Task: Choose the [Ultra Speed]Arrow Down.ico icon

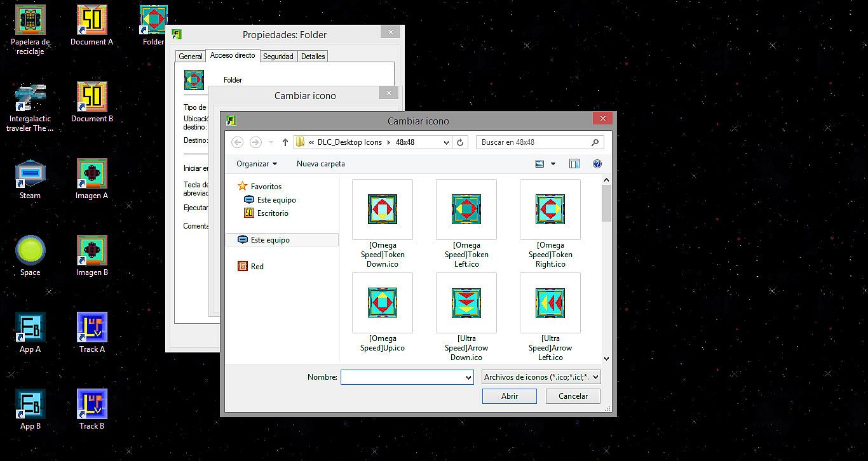Action: pos(466,302)
